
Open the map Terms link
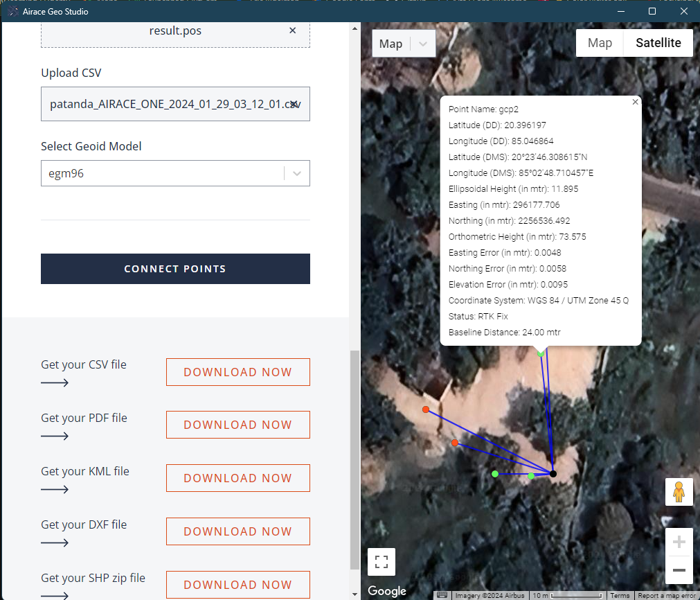(620, 595)
